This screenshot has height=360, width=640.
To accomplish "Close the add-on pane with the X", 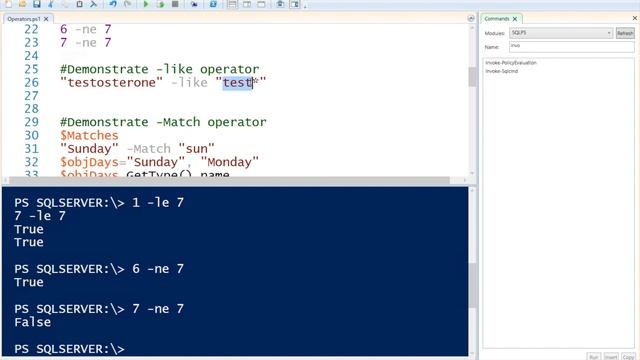I will (x=635, y=18).
